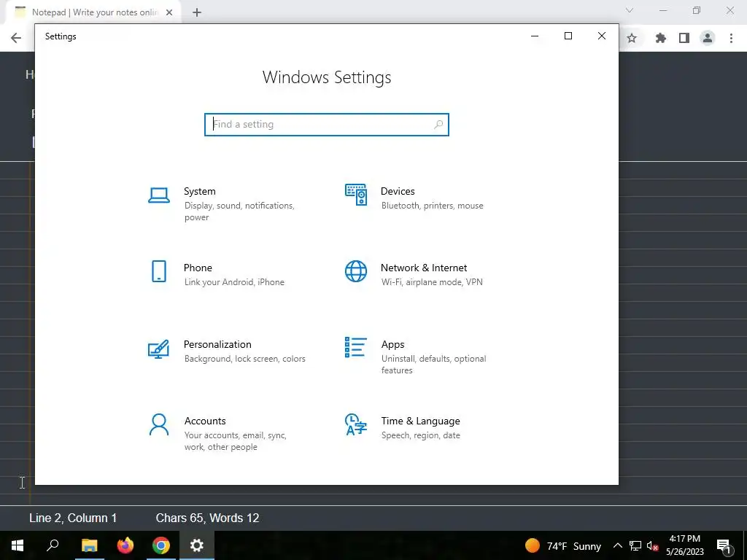Image resolution: width=747 pixels, height=560 pixels.
Task: Close the Settings window
Action: [x=602, y=36]
